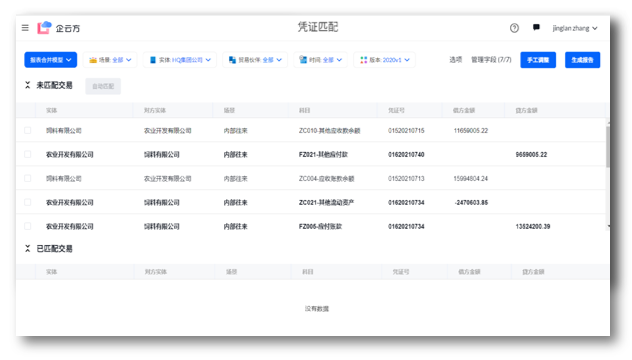Open the jinglan zhang user menu
Image resolution: width=632 pixels, height=360 pixels.
point(575,28)
